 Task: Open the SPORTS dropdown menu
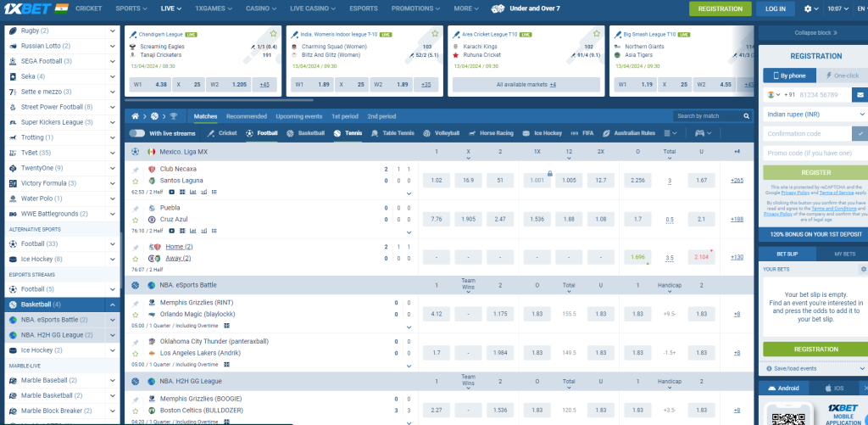click(131, 8)
